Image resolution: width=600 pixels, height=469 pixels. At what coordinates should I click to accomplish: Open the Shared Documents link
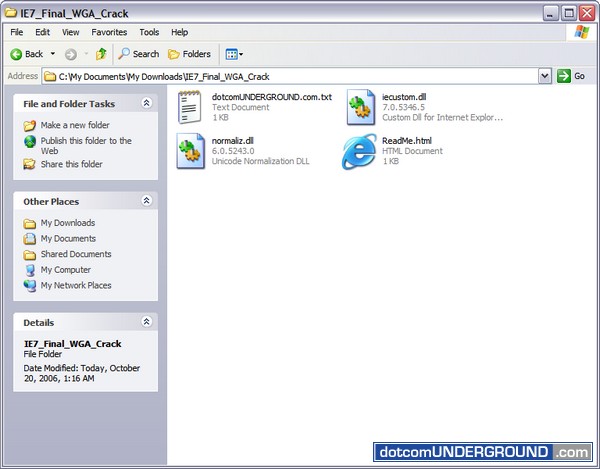(76, 254)
